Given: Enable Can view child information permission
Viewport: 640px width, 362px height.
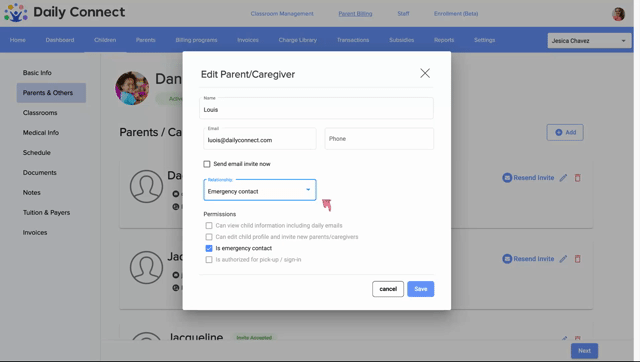Looking at the screenshot, I should click(x=209, y=226).
